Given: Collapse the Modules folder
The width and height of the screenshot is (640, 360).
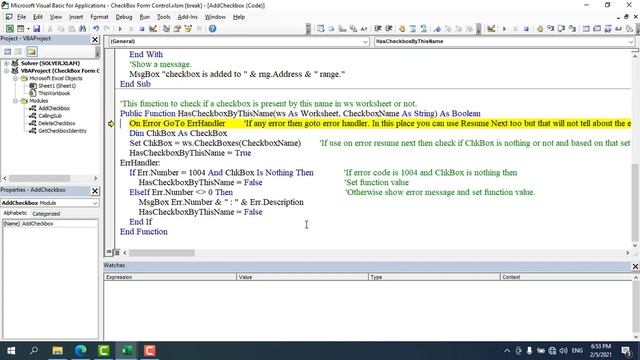Looking at the screenshot, I should click(x=15, y=101).
